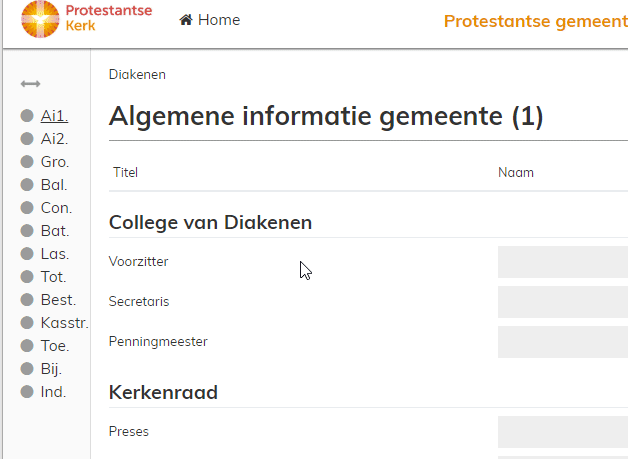
Task: Click status dot beside Gro.
Action: (x=27, y=162)
